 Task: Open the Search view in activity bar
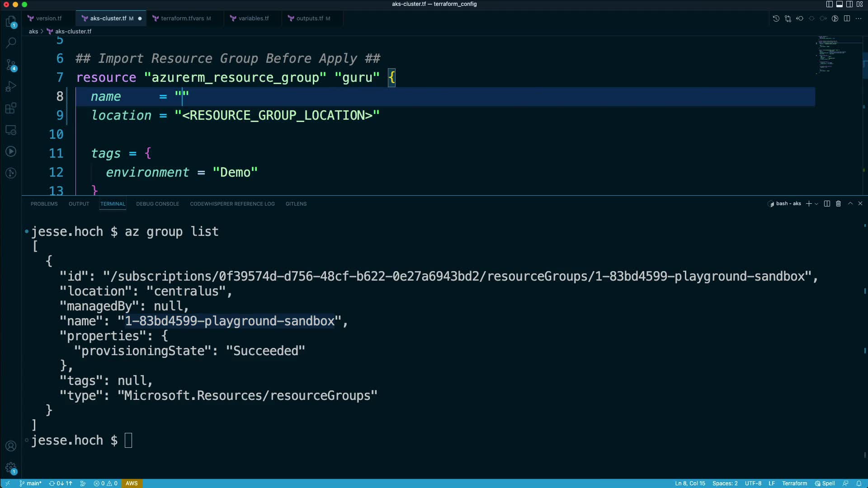pos(11,43)
